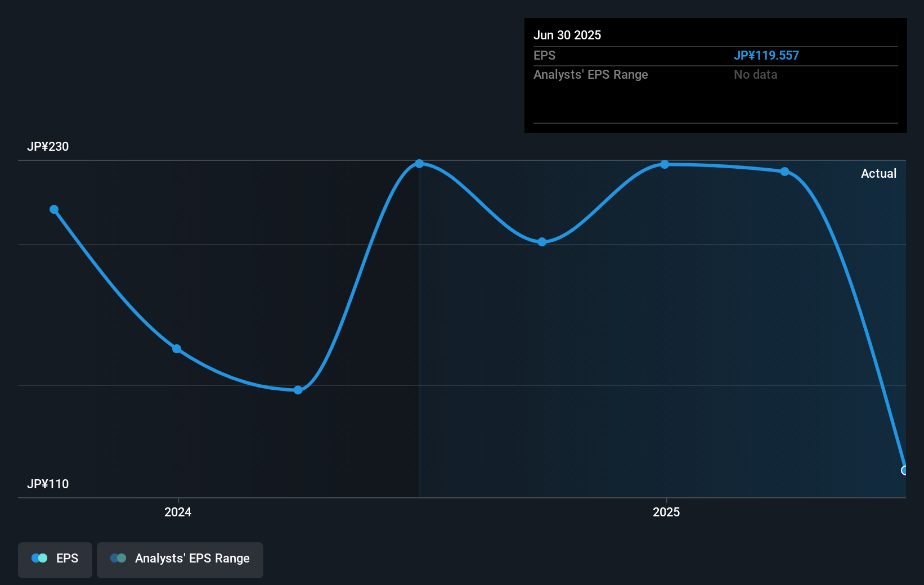The image size is (924, 585).
Task: Toggle the EPS legend series
Action: [55, 560]
